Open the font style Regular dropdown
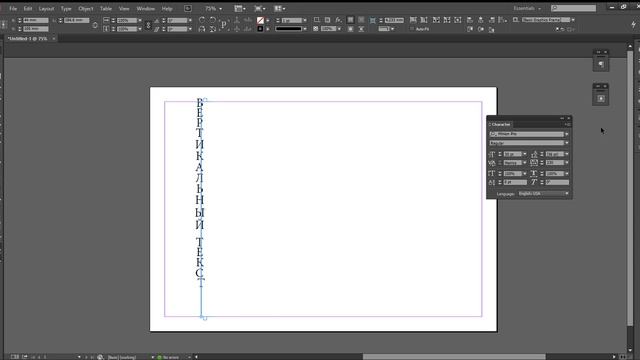 point(567,143)
